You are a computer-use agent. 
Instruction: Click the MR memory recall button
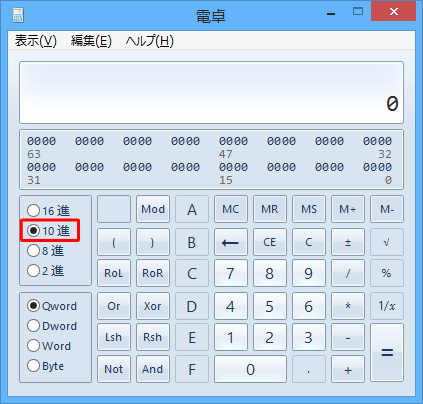tap(270, 209)
